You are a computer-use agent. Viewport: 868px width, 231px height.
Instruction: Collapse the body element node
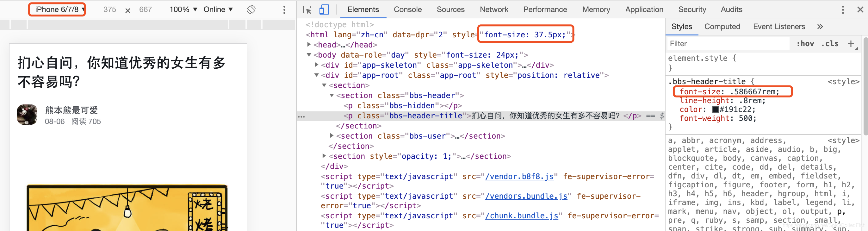tap(309, 55)
